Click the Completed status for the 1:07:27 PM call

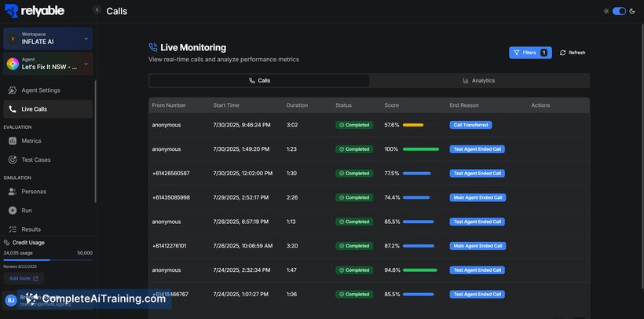pyautogui.click(x=354, y=295)
